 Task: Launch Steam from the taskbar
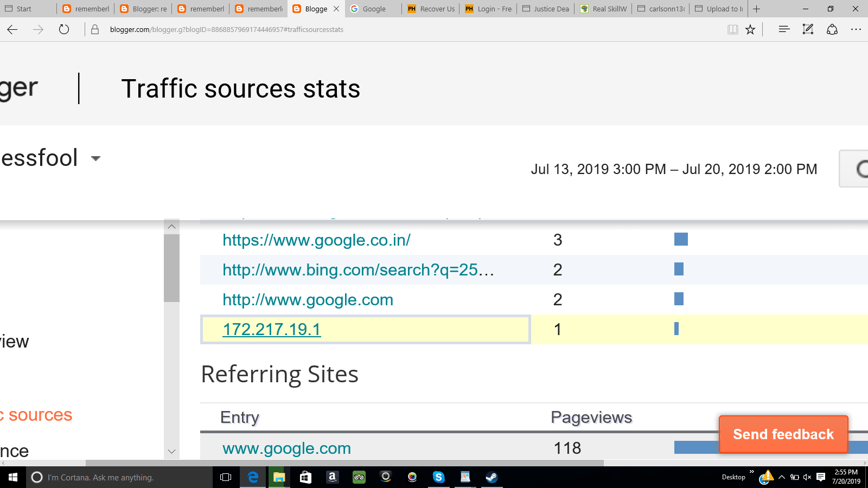pyautogui.click(x=492, y=477)
